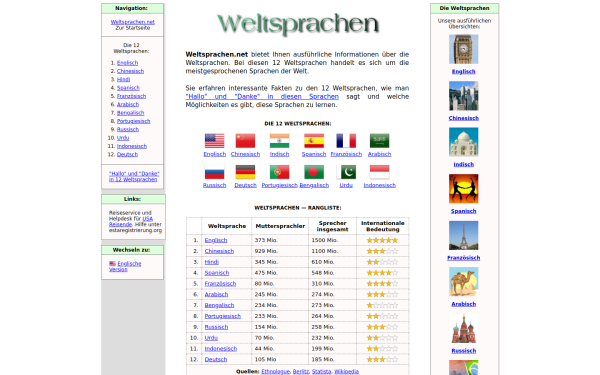Open Chinesisch in the navigation list
This screenshot has width=600, height=375.
(x=130, y=71)
